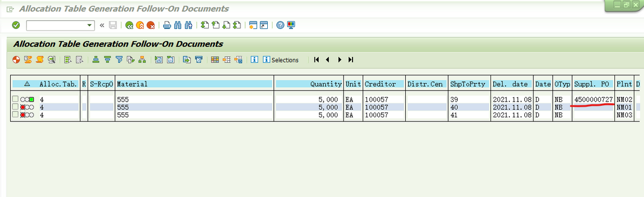The width and height of the screenshot is (644, 197).
Task: Generate shortcut icon in toolbar
Action: (x=264, y=25)
